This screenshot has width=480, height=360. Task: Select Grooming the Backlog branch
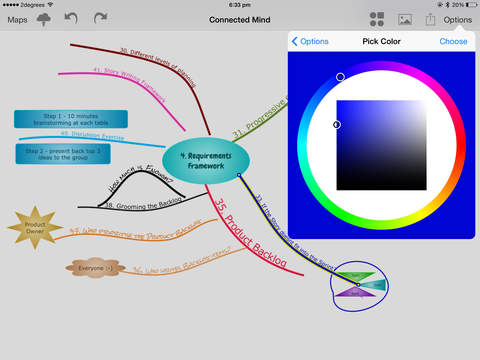(143, 204)
